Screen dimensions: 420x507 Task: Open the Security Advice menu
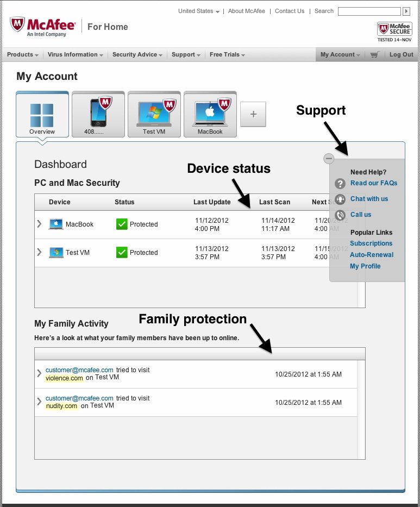click(137, 55)
